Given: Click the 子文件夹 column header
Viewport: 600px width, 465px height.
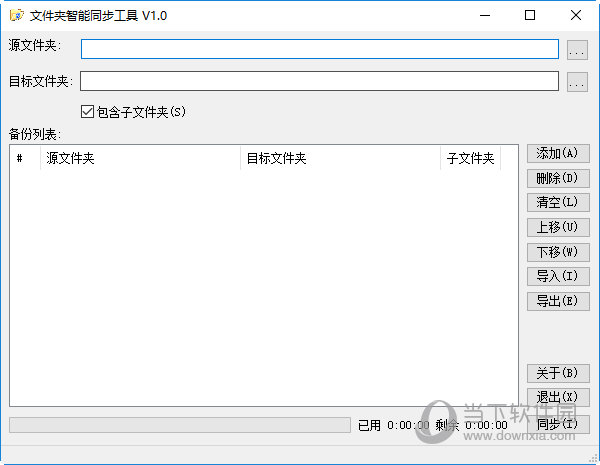Looking at the screenshot, I should (471, 158).
